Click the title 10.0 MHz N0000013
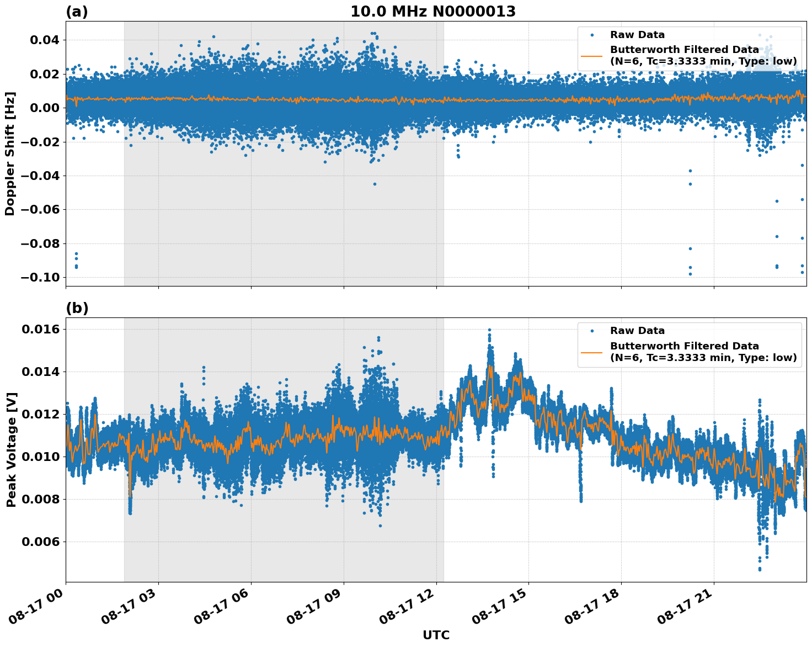The width and height of the screenshot is (812, 647). click(432, 9)
